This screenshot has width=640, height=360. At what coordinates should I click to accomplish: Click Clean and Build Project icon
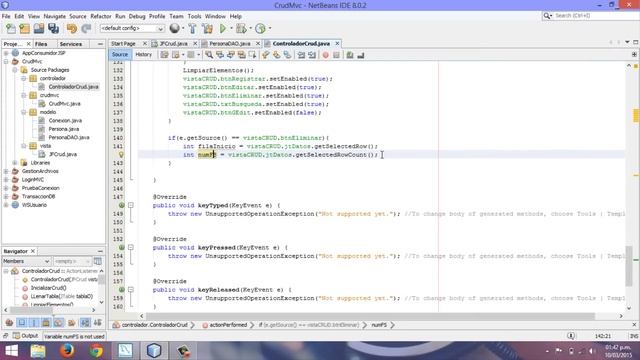click(x=207, y=29)
